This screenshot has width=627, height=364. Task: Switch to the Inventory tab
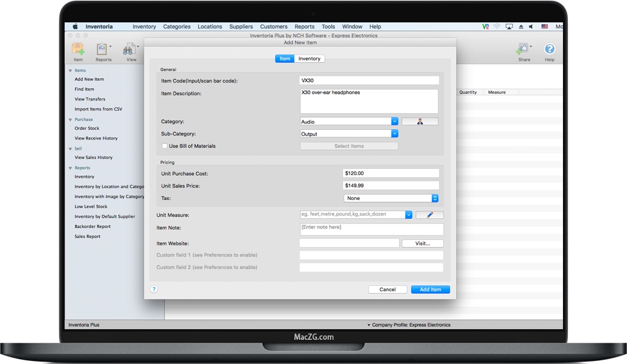309,58
